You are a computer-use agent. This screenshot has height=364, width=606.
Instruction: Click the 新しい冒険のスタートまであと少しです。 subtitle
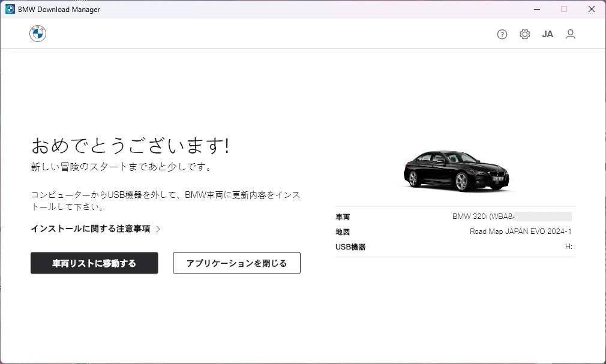121,167
